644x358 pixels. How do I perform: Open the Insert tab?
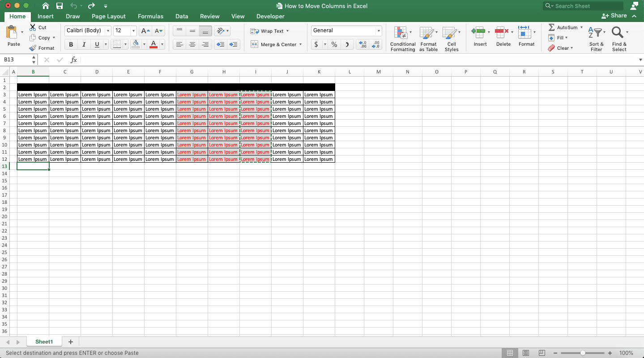(x=46, y=16)
